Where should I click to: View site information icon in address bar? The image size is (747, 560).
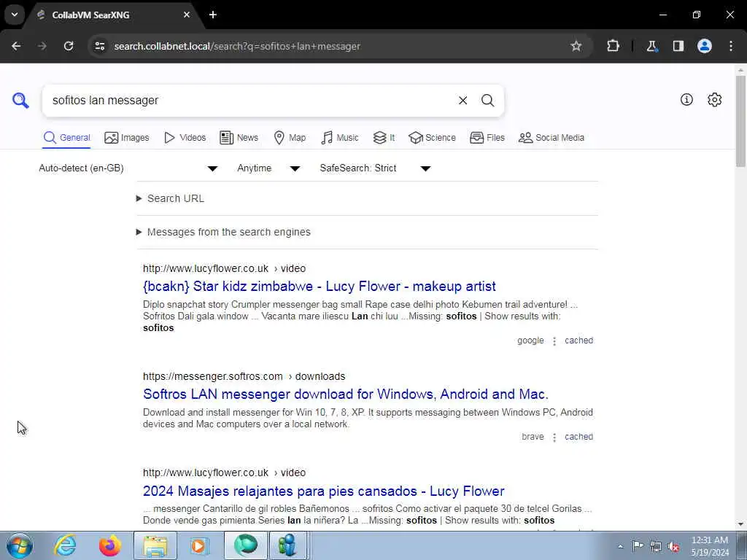[100, 46]
